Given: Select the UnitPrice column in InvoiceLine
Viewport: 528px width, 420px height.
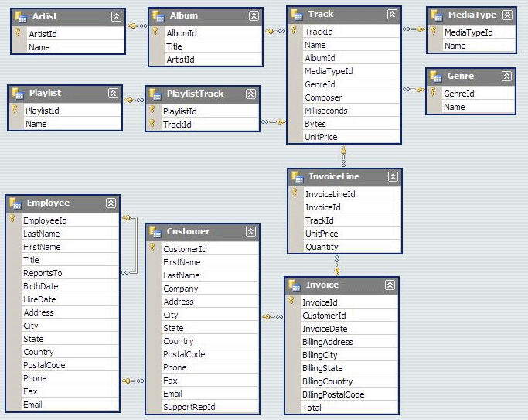Looking at the screenshot, I should [353, 234].
